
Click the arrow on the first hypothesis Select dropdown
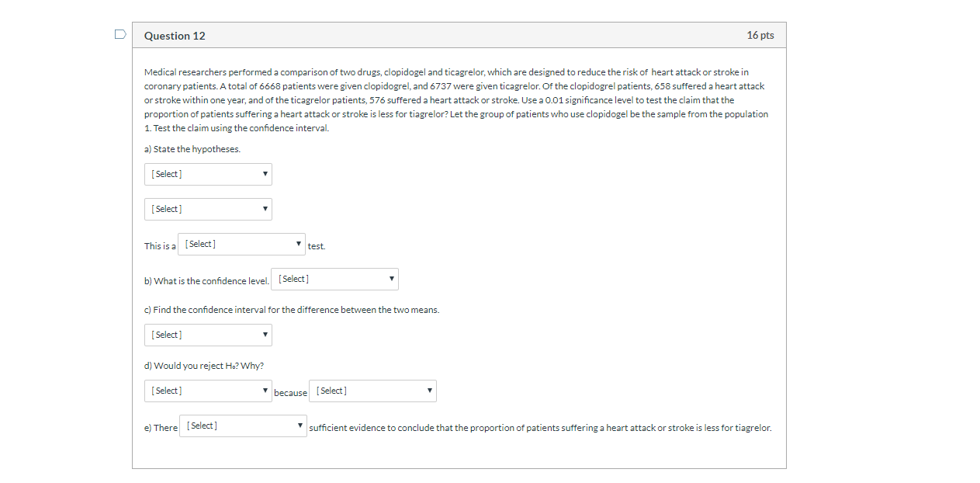pos(265,174)
